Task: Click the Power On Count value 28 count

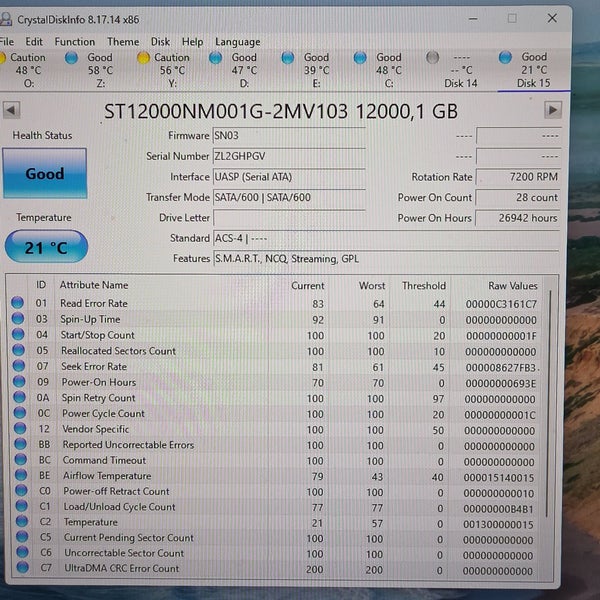Action: tap(518, 198)
